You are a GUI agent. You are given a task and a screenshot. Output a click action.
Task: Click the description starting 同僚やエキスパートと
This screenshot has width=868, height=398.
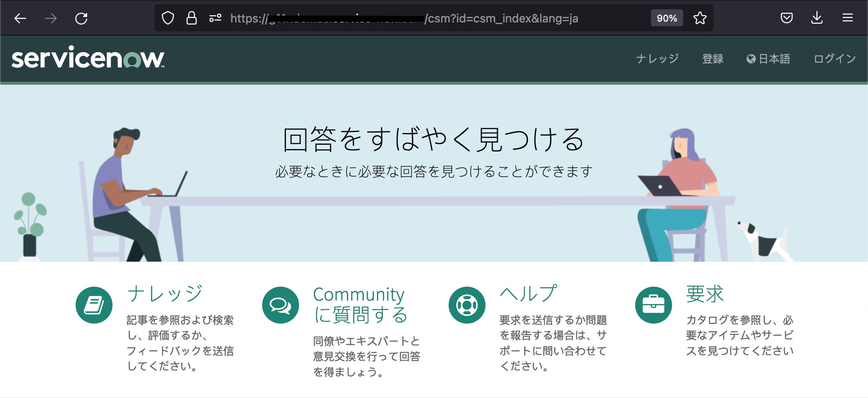click(x=367, y=357)
